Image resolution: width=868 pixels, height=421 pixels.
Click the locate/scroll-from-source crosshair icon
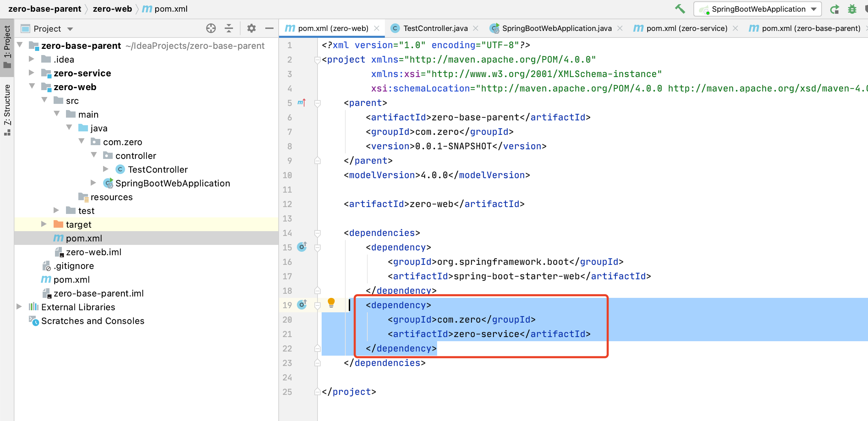pos(211,28)
